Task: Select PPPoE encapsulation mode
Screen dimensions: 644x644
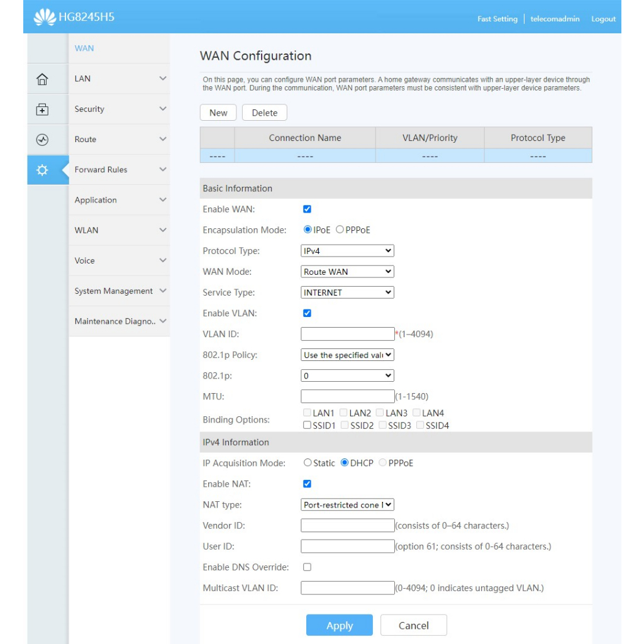Action: tap(340, 230)
